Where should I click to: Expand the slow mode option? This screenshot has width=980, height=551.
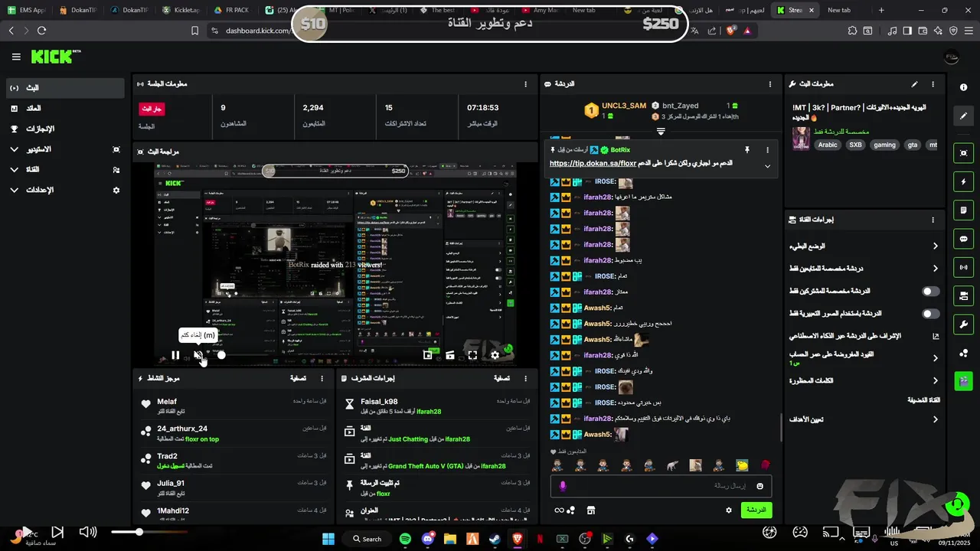pyautogui.click(x=935, y=246)
